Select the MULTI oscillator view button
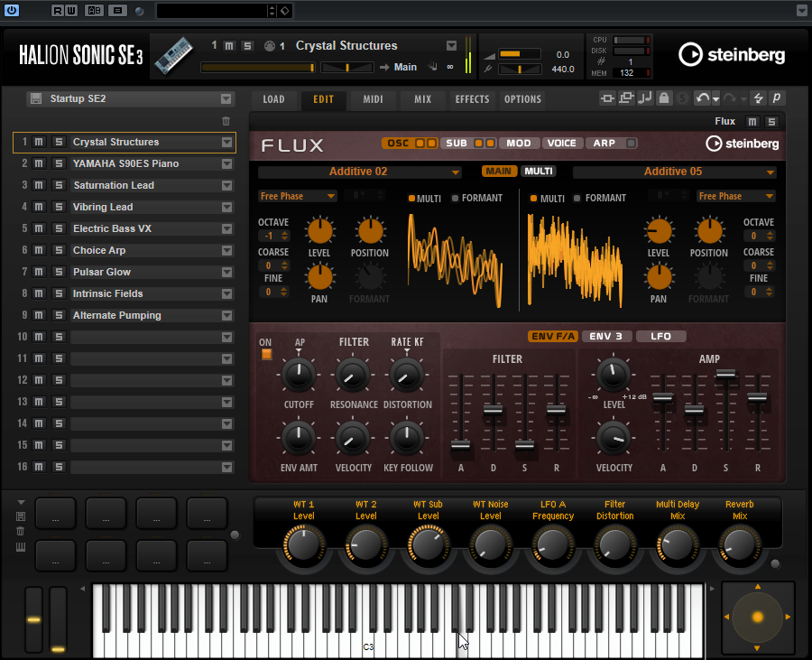The width and height of the screenshot is (812, 660). click(539, 171)
